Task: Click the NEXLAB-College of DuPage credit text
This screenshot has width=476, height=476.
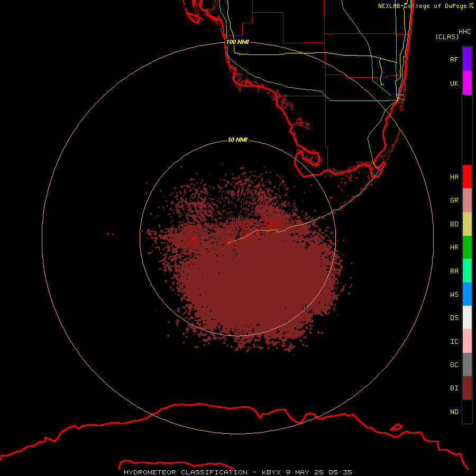Action: tap(426, 6)
